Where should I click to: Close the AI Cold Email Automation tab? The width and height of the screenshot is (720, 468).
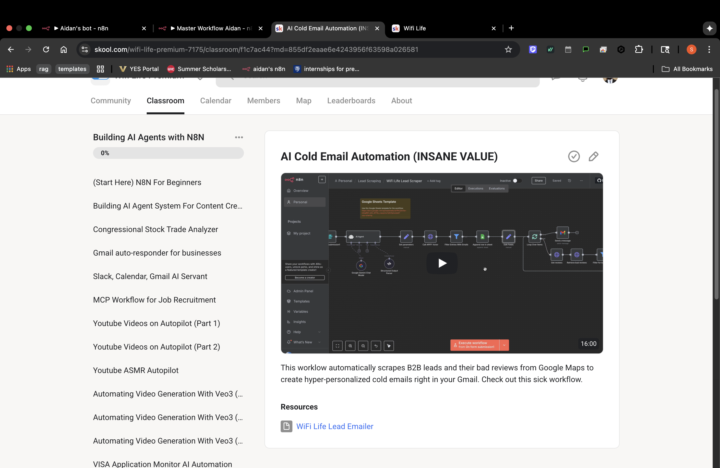377,28
